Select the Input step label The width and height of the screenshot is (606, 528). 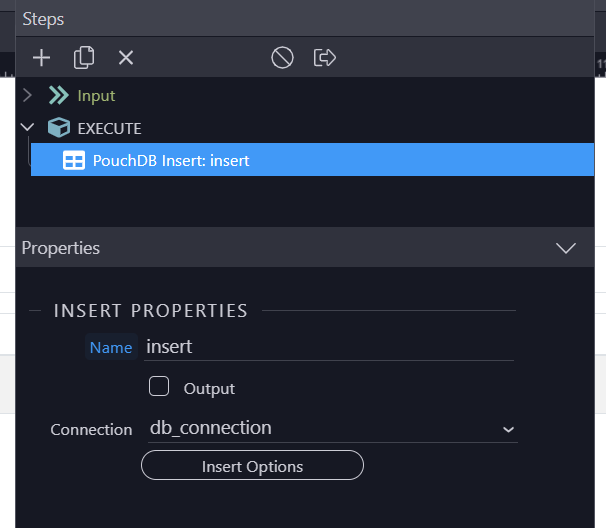click(96, 96)
